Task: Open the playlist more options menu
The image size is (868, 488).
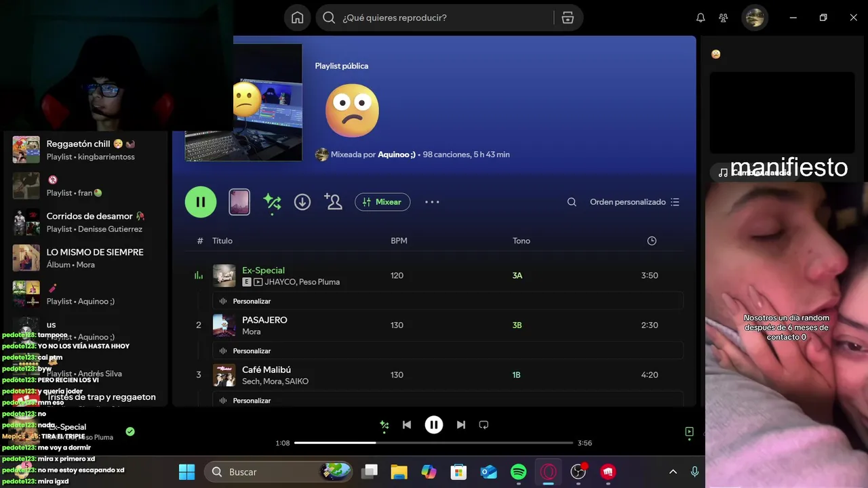Action: pyautogui.click(x=432, y=202)
